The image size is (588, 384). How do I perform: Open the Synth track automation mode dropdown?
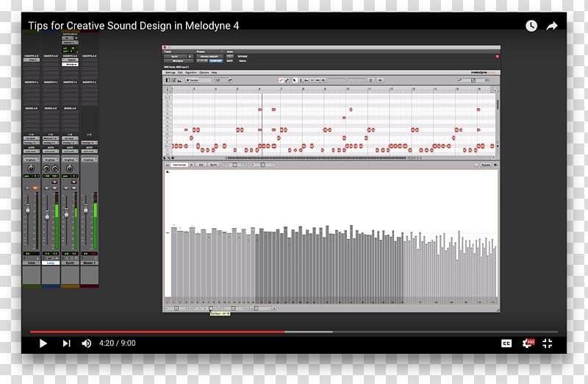[x=70, y=151]
